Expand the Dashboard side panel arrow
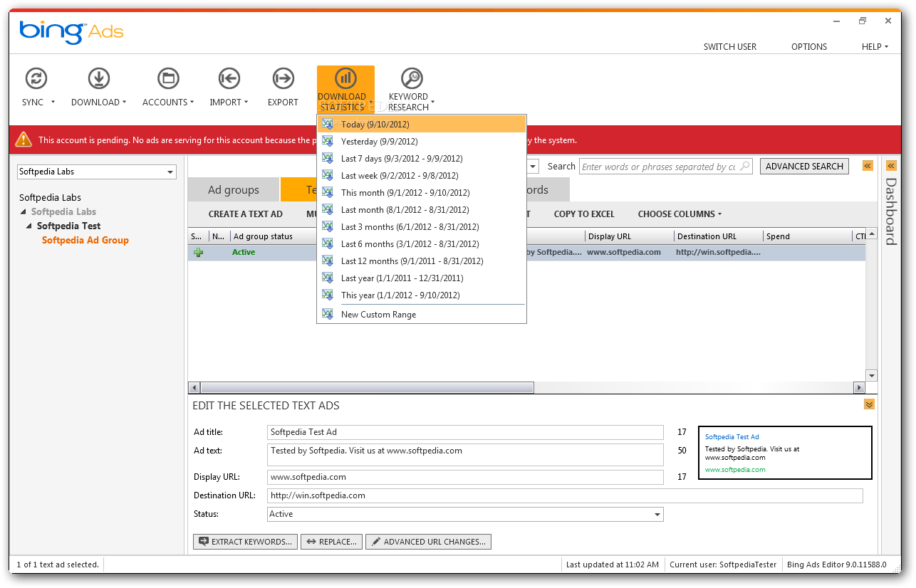The image size is (916, 588). (x=890, y=166)
